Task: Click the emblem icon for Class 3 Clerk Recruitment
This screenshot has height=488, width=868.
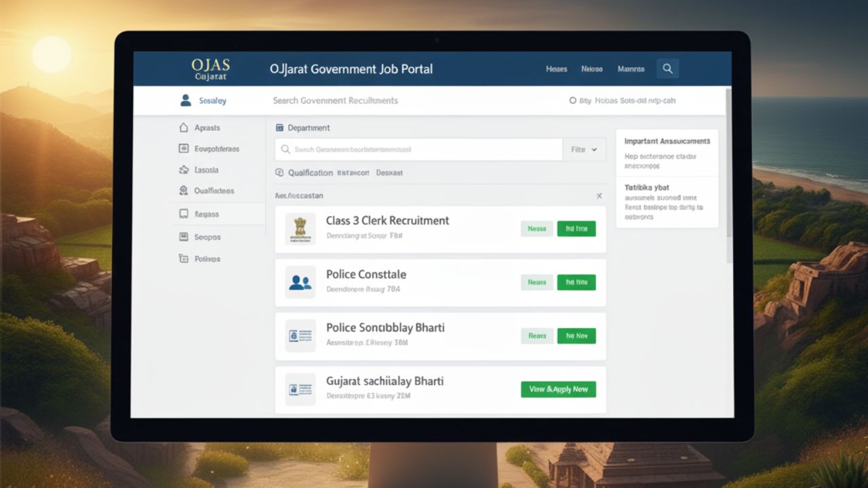Action: [300, 229]
